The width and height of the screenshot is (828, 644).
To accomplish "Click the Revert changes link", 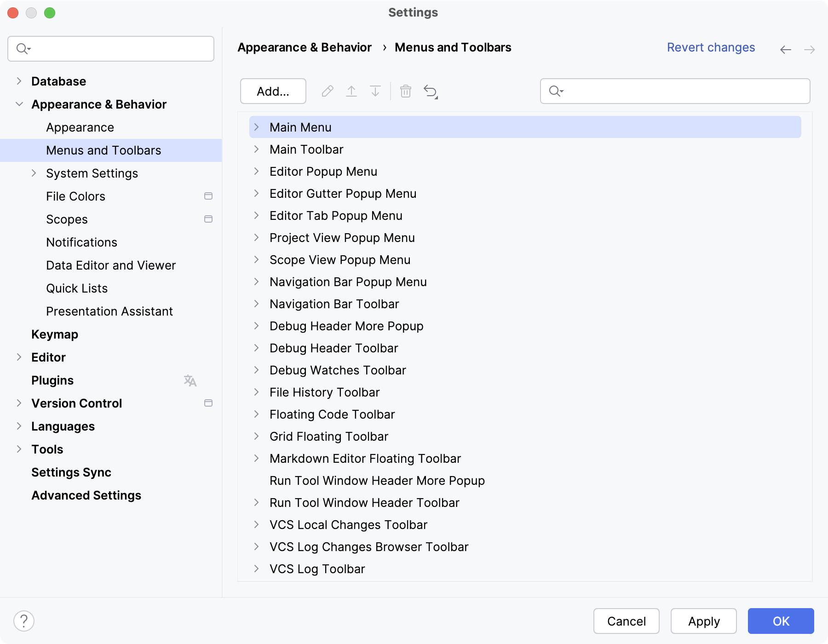I will point(711,47).
